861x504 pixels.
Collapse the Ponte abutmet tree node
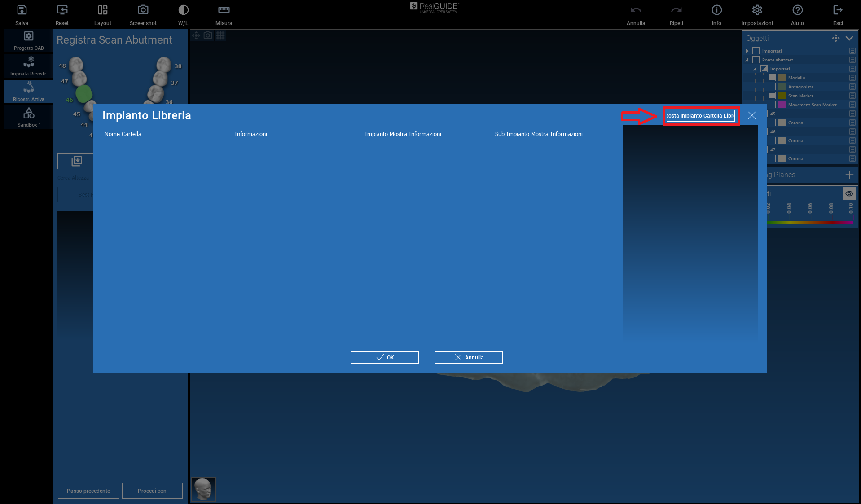(x=747, y=60)
